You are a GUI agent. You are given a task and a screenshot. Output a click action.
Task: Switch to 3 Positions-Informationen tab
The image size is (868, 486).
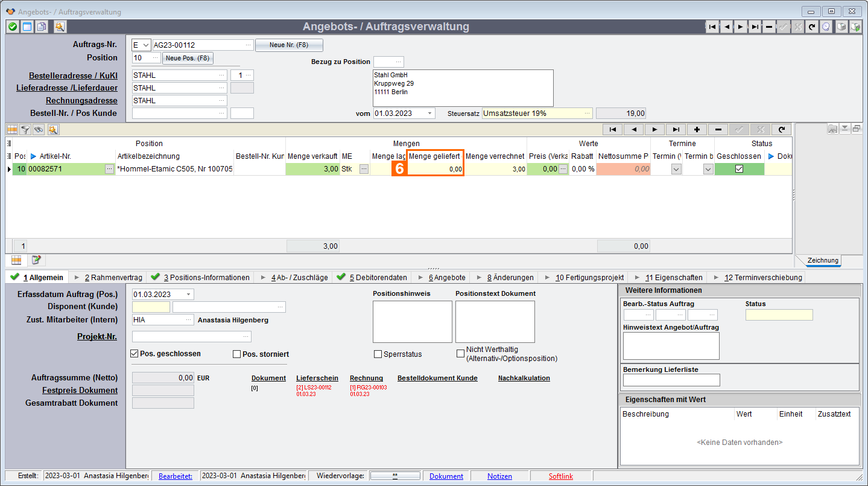(200, 277)
